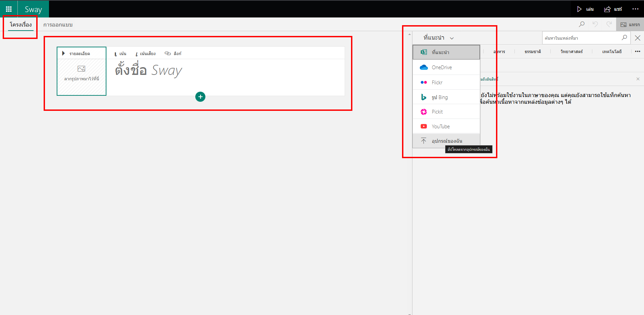The width and height of the screenshot is (644, 315).
Task: Show more category tags via ellipsis
Action: pos(638,51)
